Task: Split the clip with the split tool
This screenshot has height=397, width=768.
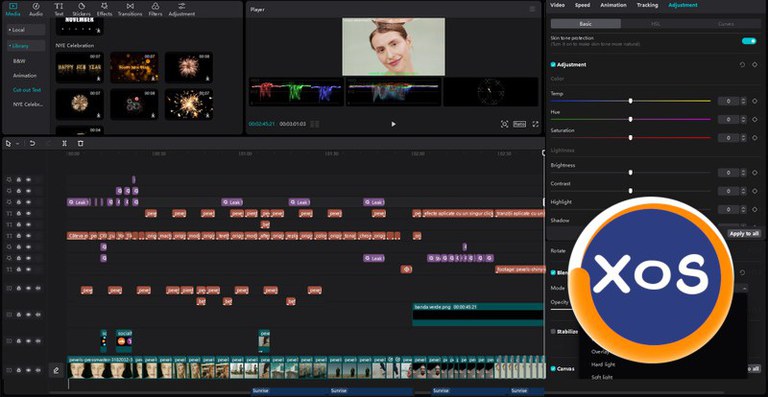Action: [x=64, y=143]
